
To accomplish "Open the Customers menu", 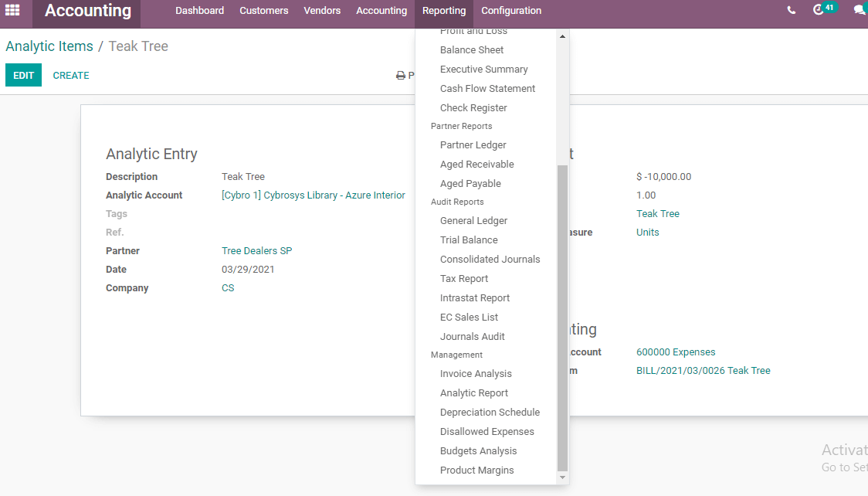I will [x=263, y=11].
